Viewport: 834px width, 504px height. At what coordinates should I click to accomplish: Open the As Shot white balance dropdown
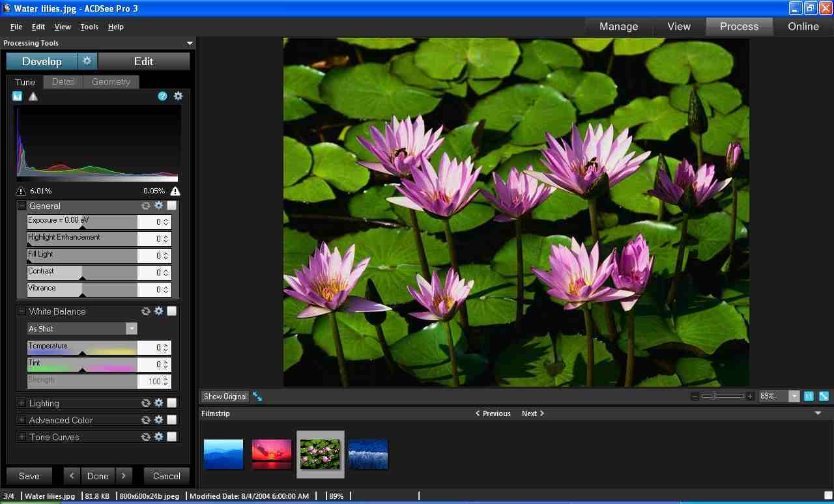[x=132, y=328]
